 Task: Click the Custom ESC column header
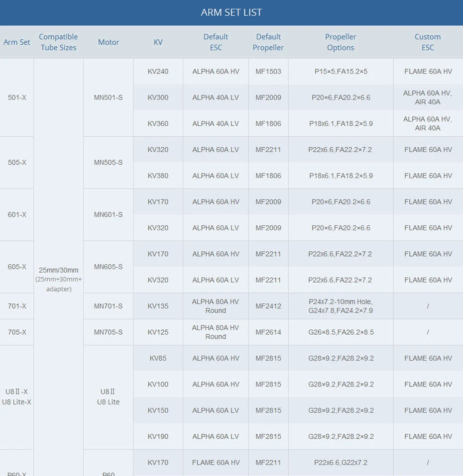(x=428, y=42)
